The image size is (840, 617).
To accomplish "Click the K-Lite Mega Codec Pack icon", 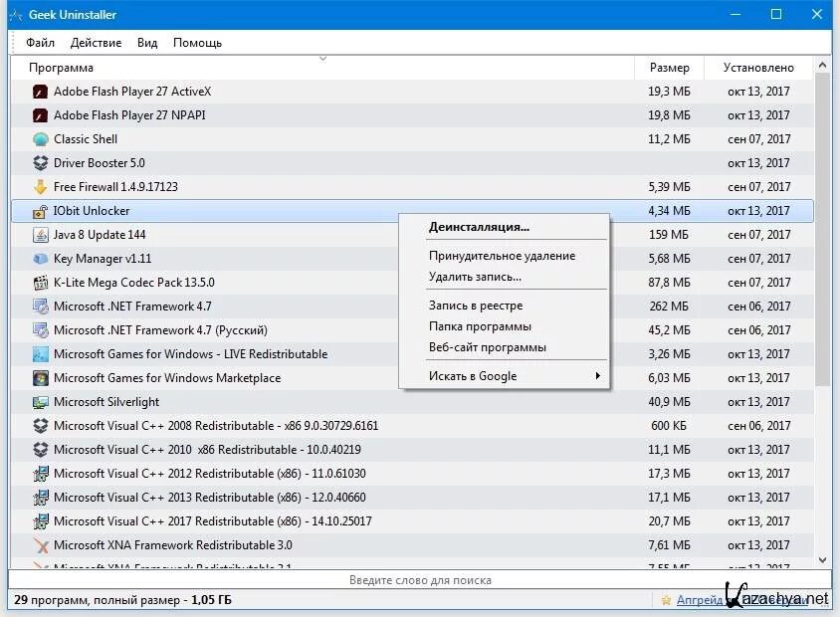I will click(x=40, y=283).
